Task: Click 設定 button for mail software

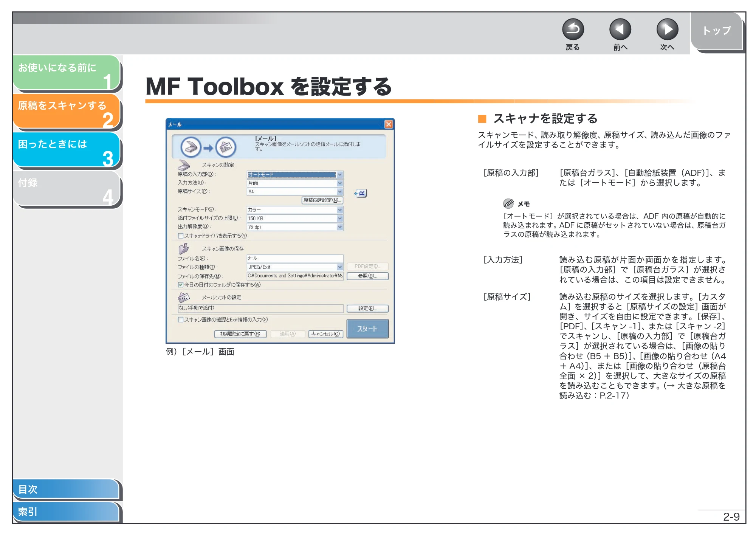Action: pos(367,309)
